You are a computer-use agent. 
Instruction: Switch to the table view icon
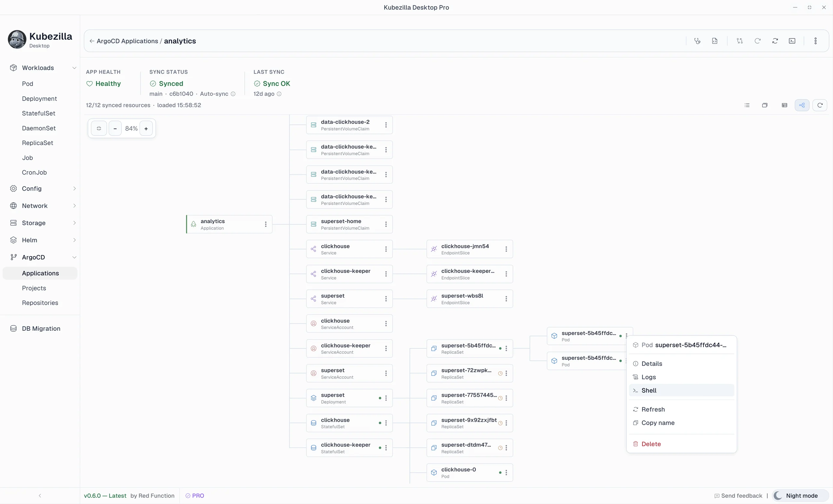[784, 105]
